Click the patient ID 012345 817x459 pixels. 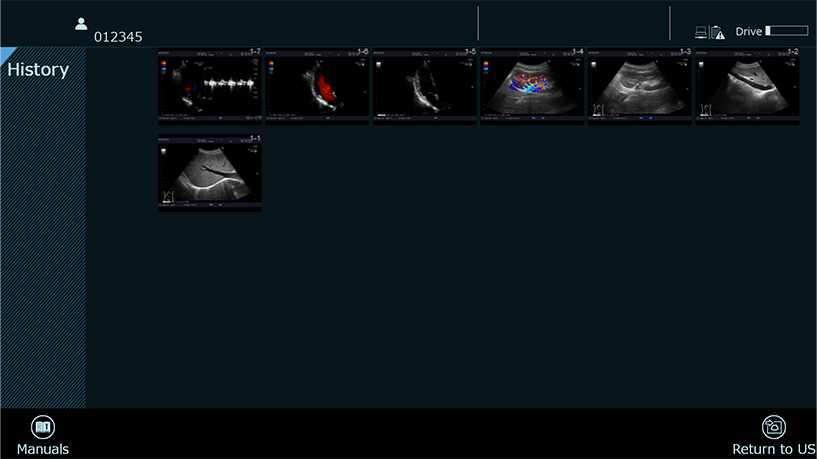click(x=118, y=37)
